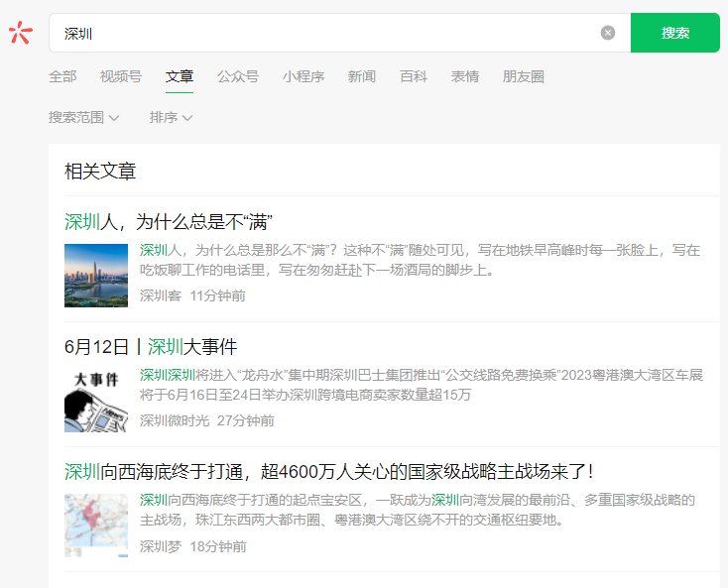Clear the search box with the X icon
Viewport: 728px width, 588px height.
(x=608, y=33)
